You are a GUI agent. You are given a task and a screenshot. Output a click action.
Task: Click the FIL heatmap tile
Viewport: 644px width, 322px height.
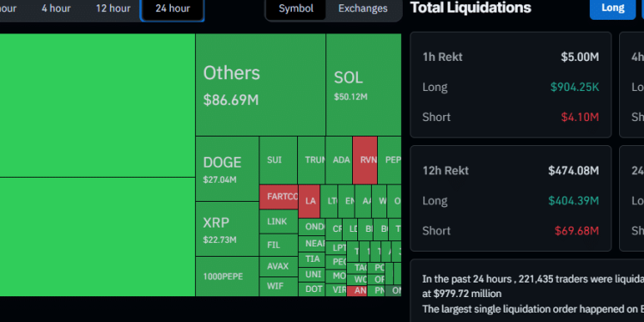click(x=278, y=245)
